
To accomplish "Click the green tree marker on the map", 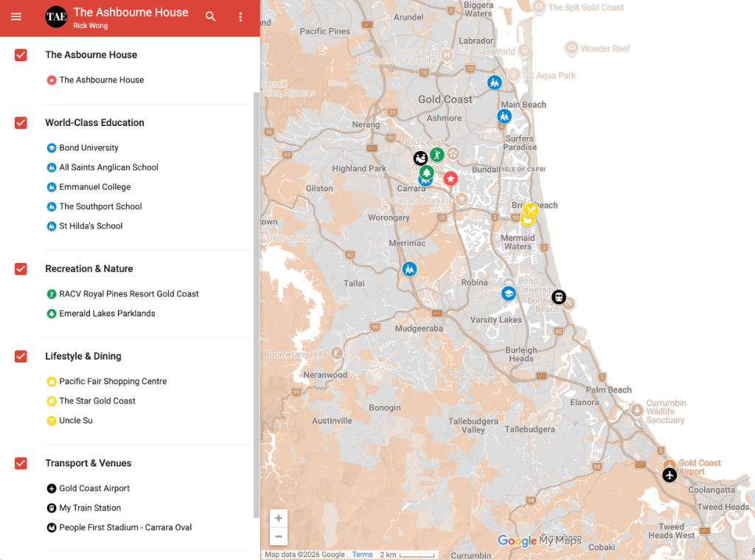I will tap(426, 172).
